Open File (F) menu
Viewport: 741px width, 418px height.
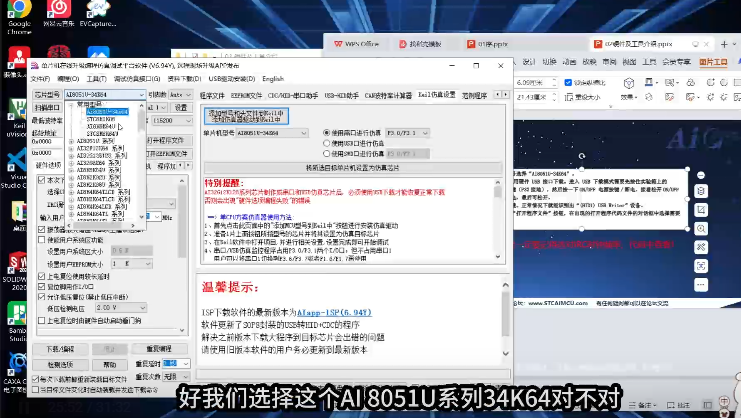pos(40,79)
